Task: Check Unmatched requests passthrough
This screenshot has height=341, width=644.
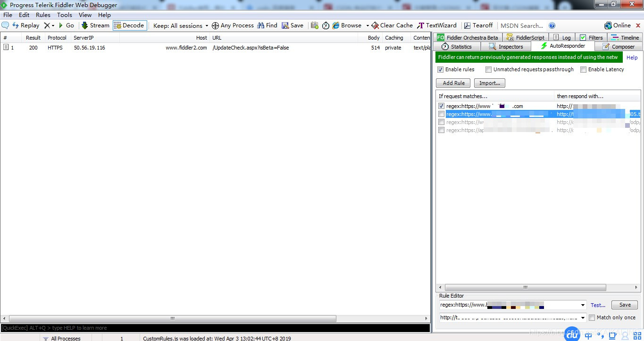Action: [489, 69]
